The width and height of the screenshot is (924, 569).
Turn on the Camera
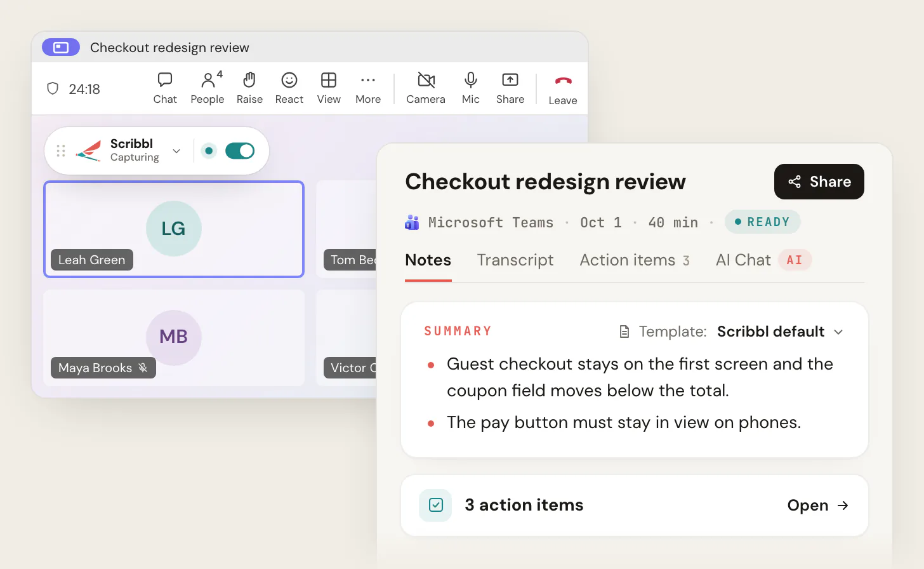point(426,88)
